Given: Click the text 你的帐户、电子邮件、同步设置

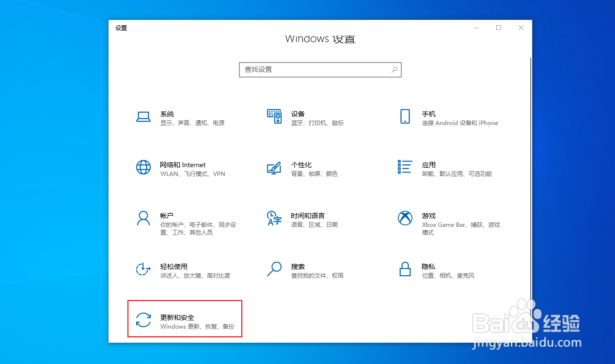Looking at the screenshot, I should (198, 229).
